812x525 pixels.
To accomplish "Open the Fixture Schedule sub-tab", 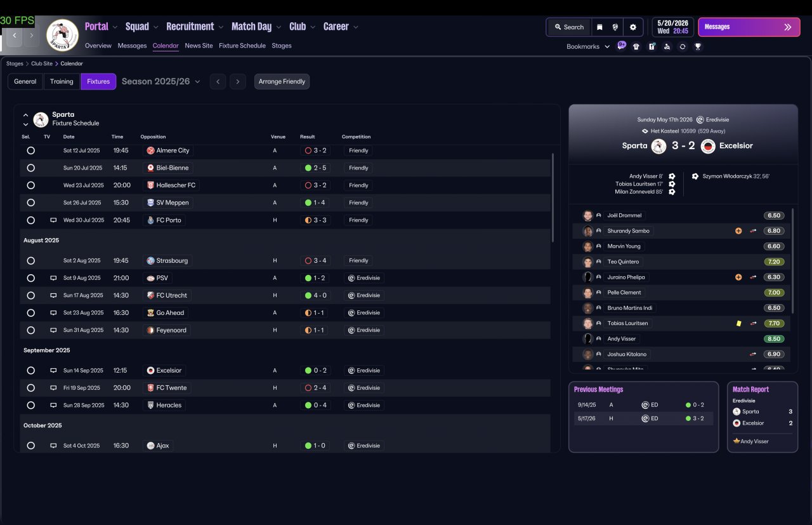I will (x=242, y=46).
